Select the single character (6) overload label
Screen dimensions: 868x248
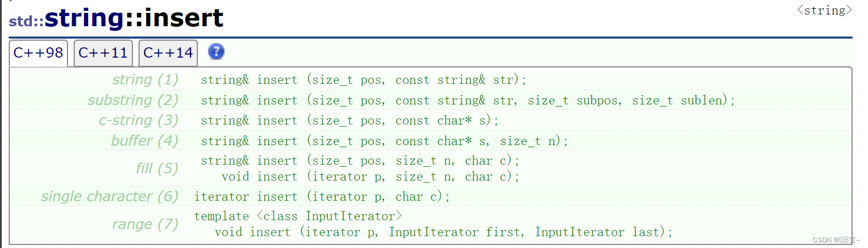(x=110, y=196)
